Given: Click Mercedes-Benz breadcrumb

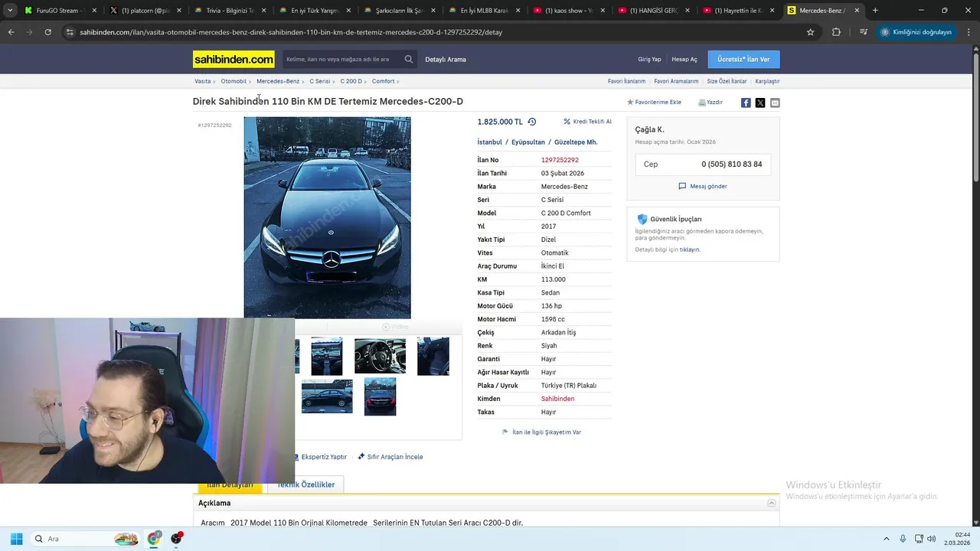Looking at the screenshot, I should tap(278, 81).
